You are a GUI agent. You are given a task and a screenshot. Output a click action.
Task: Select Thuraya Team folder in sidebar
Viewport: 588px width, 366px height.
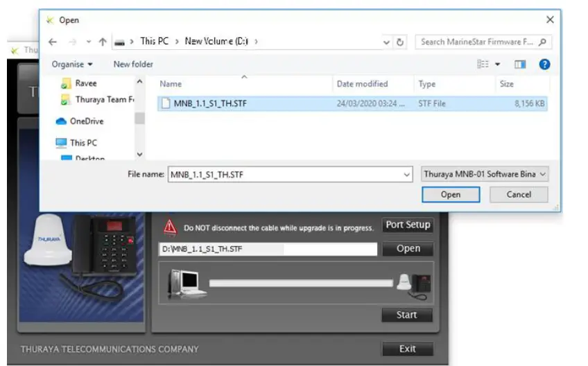[x=105, y=100]
